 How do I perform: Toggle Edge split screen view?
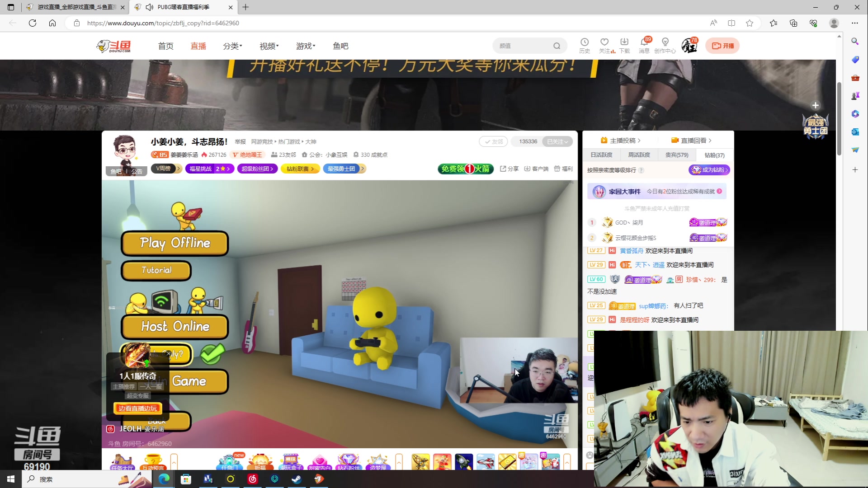[731, 23]
